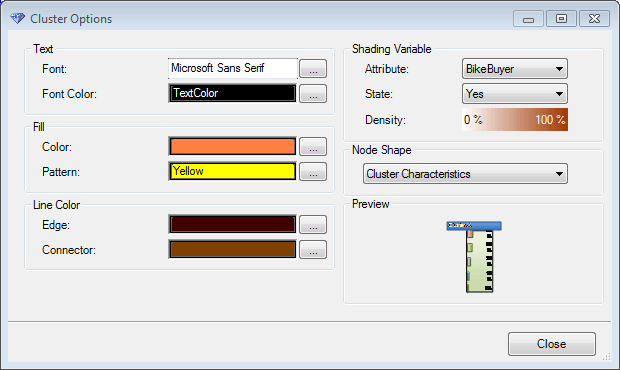
Task: Click the Connector color ellipsis button
Action: 313,249
